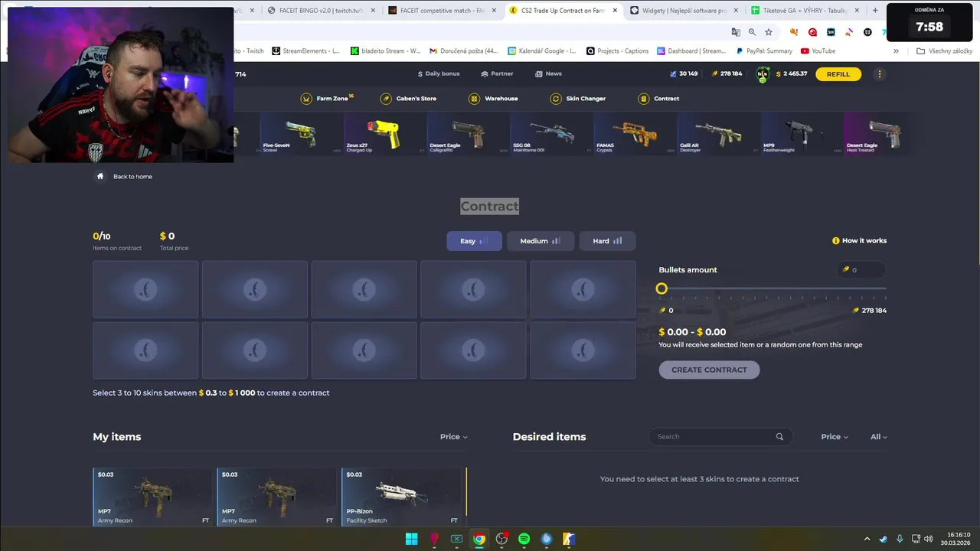980x551 pixels.
Task: Click the user avatar next to balance
Action: (x=763, y=74)
